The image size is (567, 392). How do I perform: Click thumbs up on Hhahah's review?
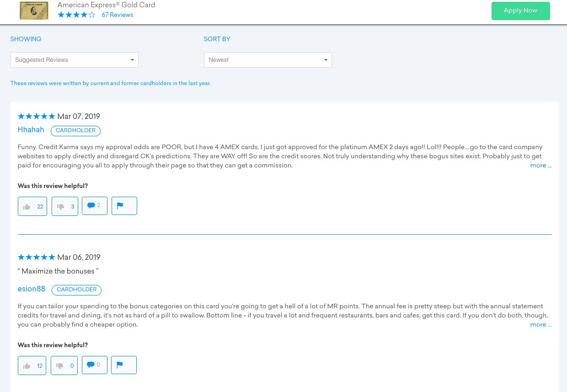pyautogui.click(x=32, y=206)
